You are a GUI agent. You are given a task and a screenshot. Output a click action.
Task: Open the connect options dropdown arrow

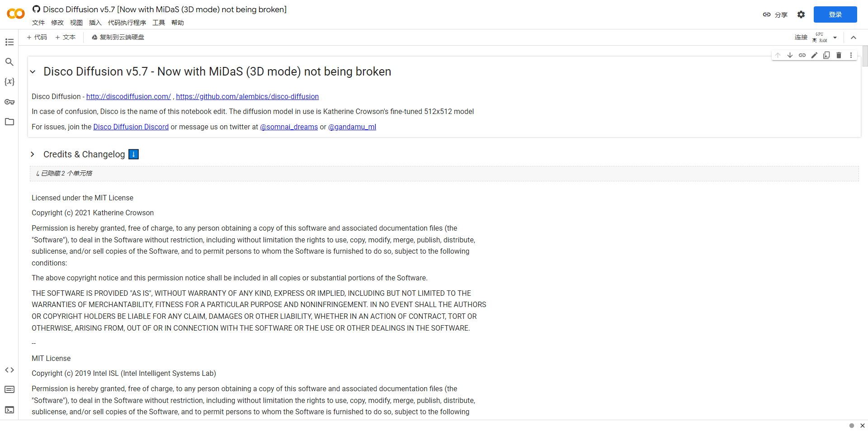tap(835, 38)
